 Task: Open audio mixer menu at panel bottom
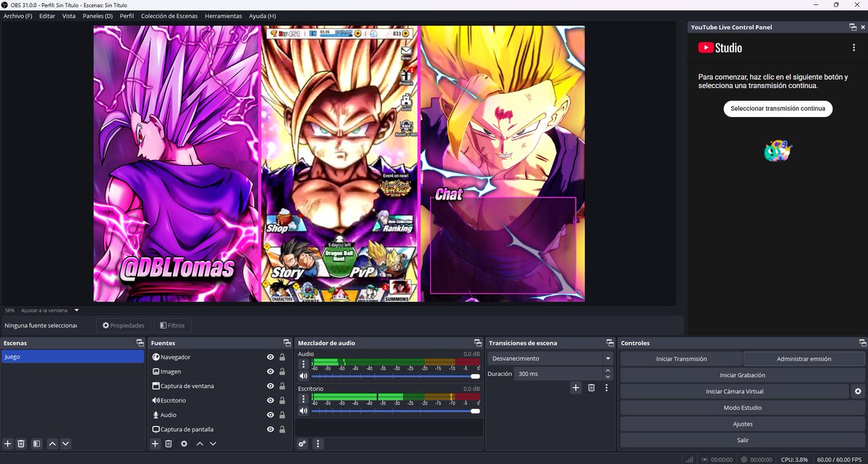pyautogui.click(x=318, y=443)
